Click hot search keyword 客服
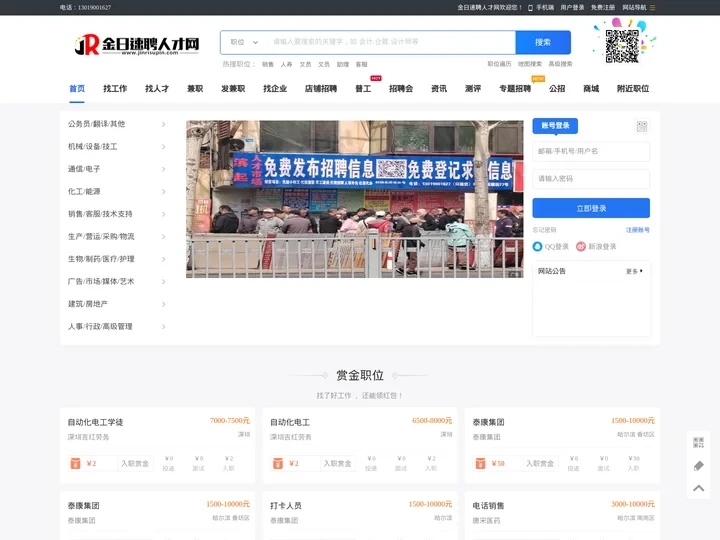720x540 pixels. (x=361, y=64)
